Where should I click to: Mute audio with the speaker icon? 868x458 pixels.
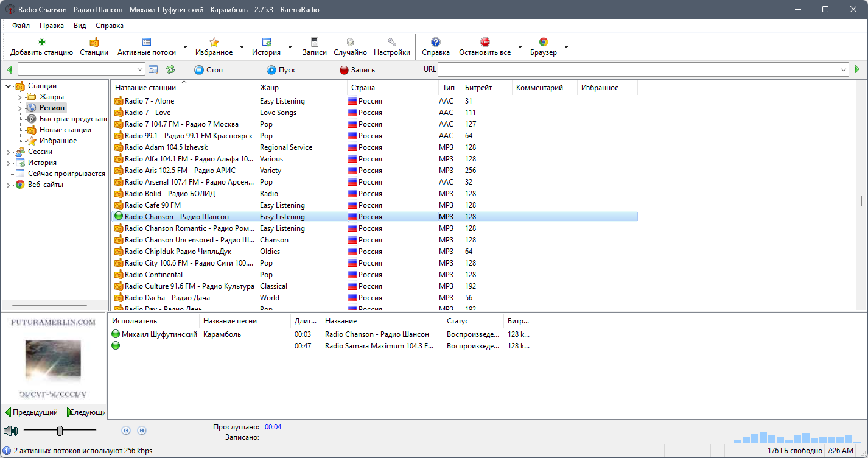point(10,431)
